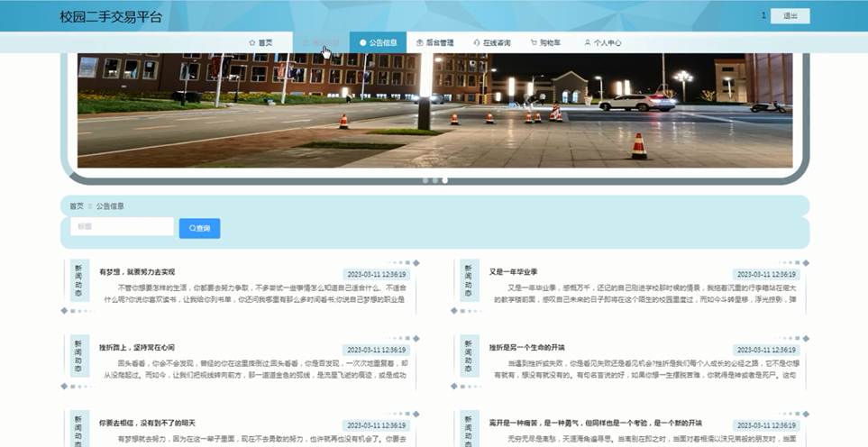The image size is (868, 447).
Task: Open article 有梦想，就要努力去实现
Action: [x=137, y=272]
